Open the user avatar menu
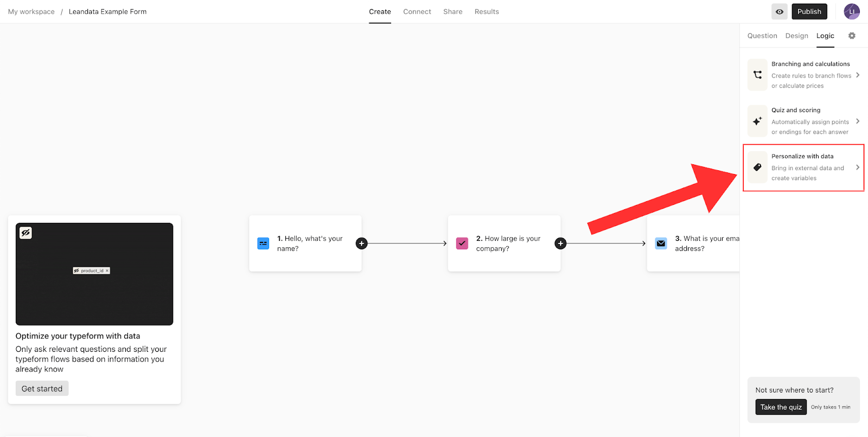Viewport: 868px width, 437px height. pyautogui.click(x=851, y=11)
